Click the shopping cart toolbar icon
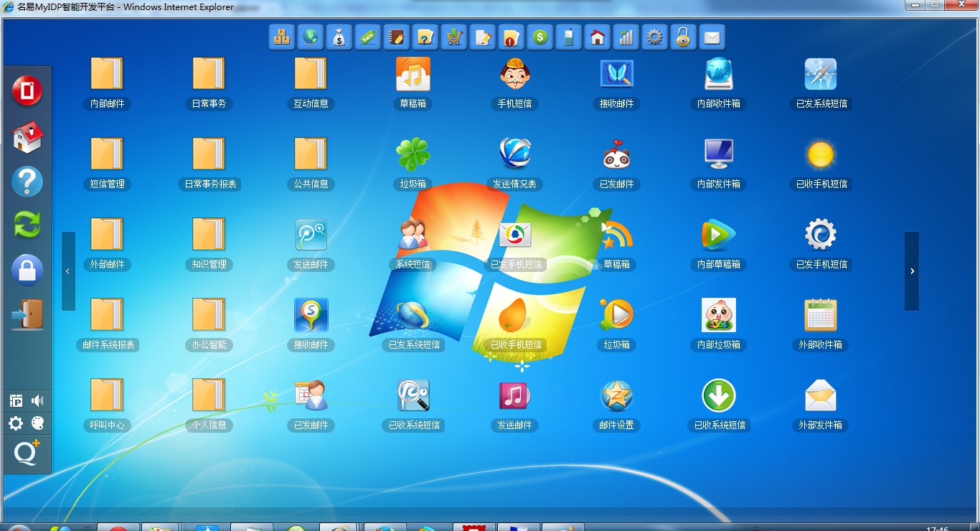 pos(454,37)
